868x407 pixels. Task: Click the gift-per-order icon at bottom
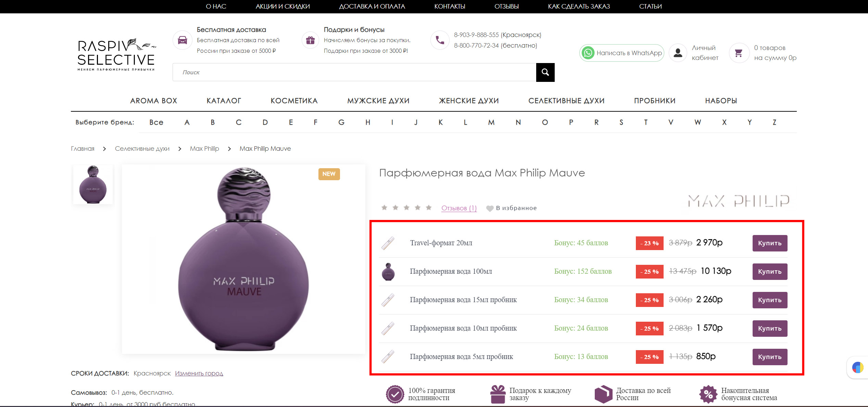(498, 394)
